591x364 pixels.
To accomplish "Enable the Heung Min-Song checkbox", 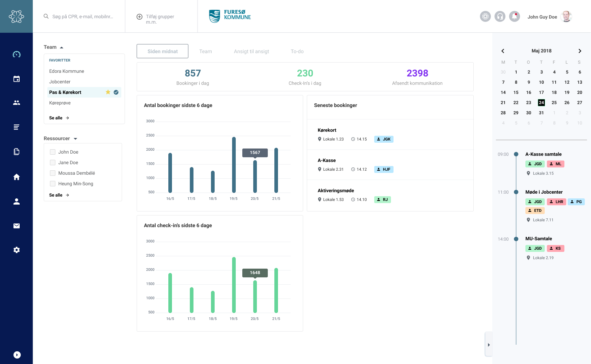I will click(x=53, y=184).
